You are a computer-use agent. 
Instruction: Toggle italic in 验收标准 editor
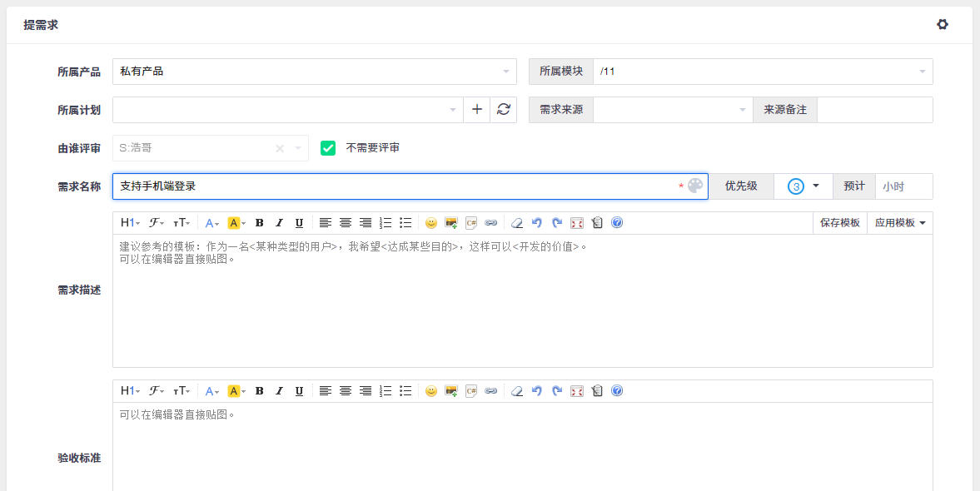(x=280, y=390)
